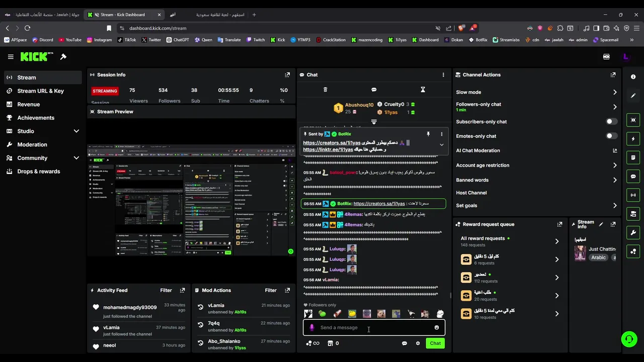
Task: Filter the Mod Actions list
Action: point(271,290)
